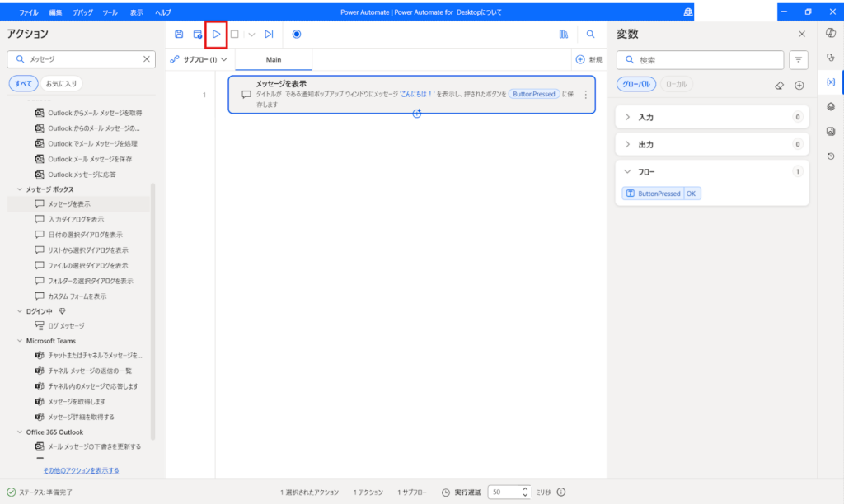Switch to ローカル variables filter
Image resolution: width=844 pixels, height=504 pixels.
[x=676, y=84]
